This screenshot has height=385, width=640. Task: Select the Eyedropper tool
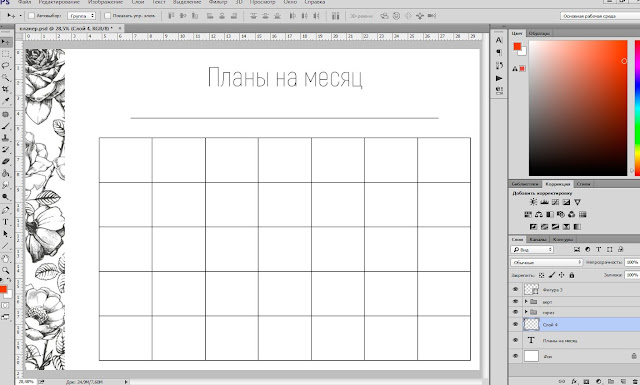(x=6, y=100)
